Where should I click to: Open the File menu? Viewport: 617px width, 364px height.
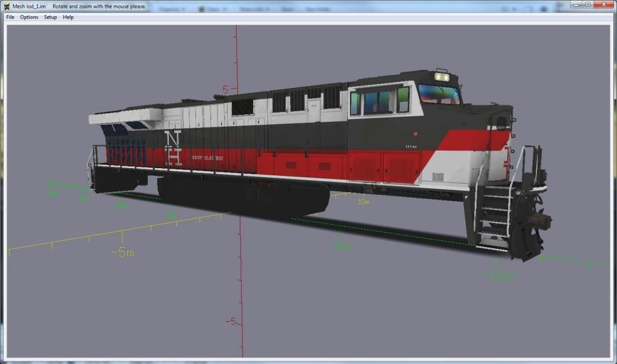[10, 17]
